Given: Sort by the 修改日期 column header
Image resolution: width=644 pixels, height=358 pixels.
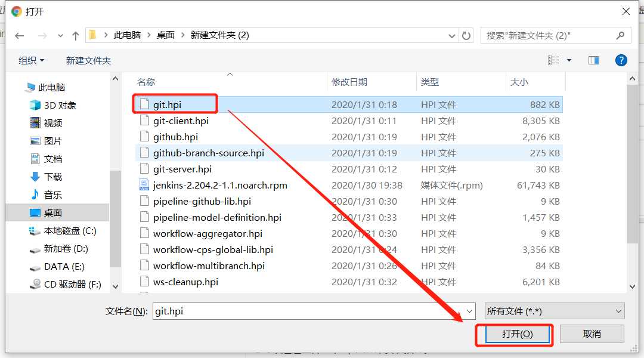Looking at the screenshot, I should coord(349,82).
